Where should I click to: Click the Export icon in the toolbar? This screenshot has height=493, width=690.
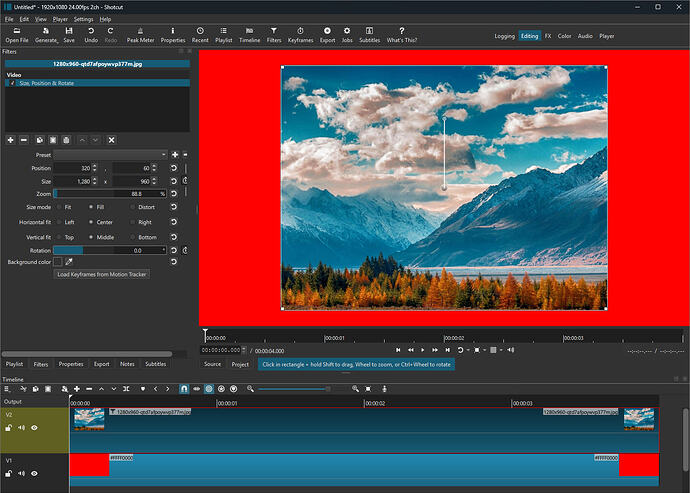tap(327, 35)
